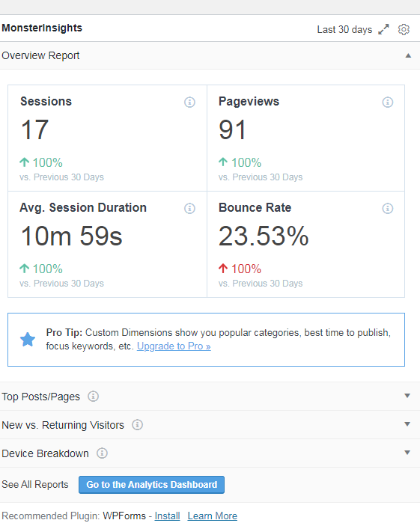The height and width of the screenshot is (526, 420).
Task: Click the Pageviews card title
Action: coord(249,102)
